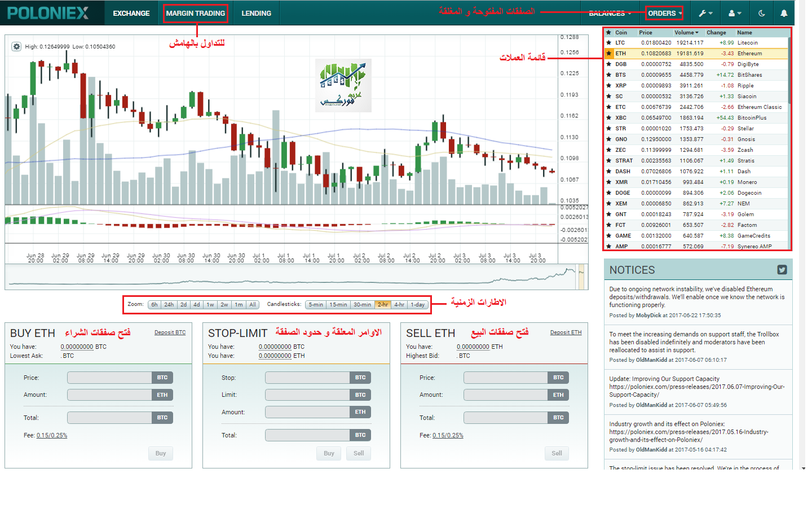812x508 pixels.
Task: Toggle favorite star for ZEC
Action: (609, 150)
